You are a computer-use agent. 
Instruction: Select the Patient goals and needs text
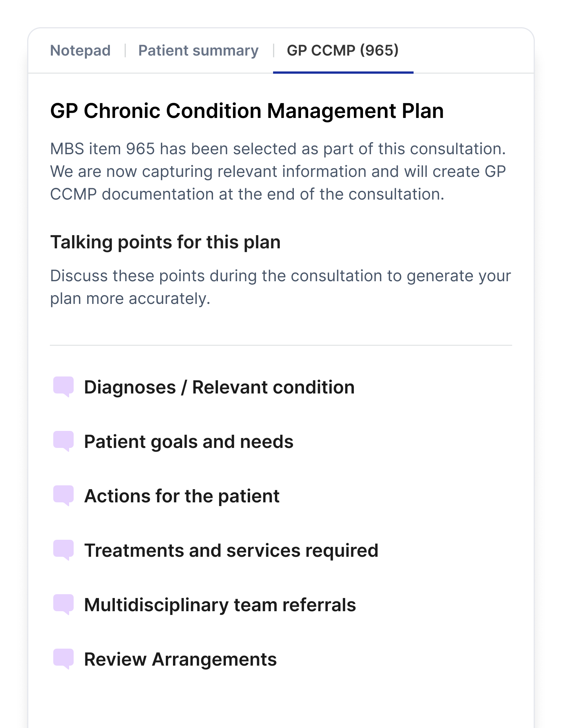tap(188, 442)
